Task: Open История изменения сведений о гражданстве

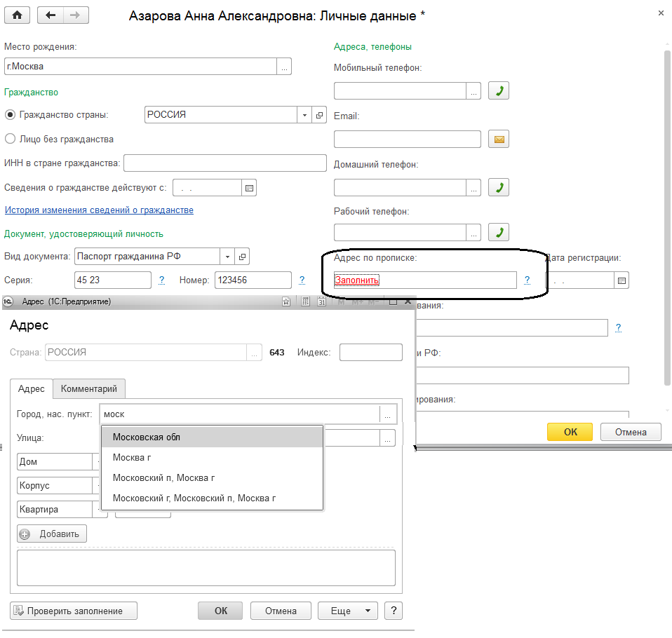Action: tap(99, 210)
